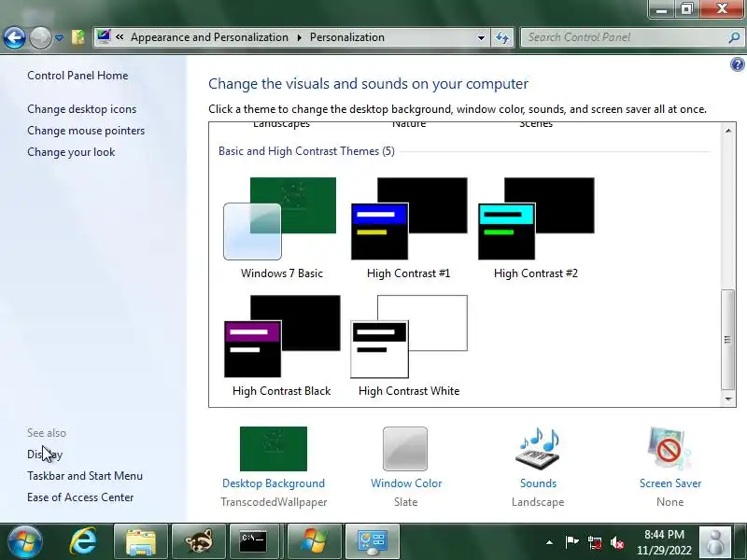Image resolution: width=747 pixels, height=560 pixels.
Task: Click the Control Panel icon in address bar
Action: 104,36
